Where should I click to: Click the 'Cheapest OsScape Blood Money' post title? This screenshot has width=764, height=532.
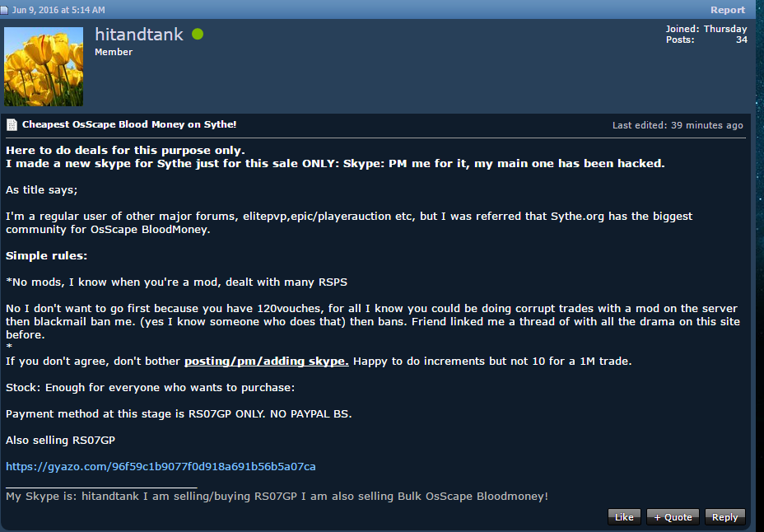coord(129,124)
